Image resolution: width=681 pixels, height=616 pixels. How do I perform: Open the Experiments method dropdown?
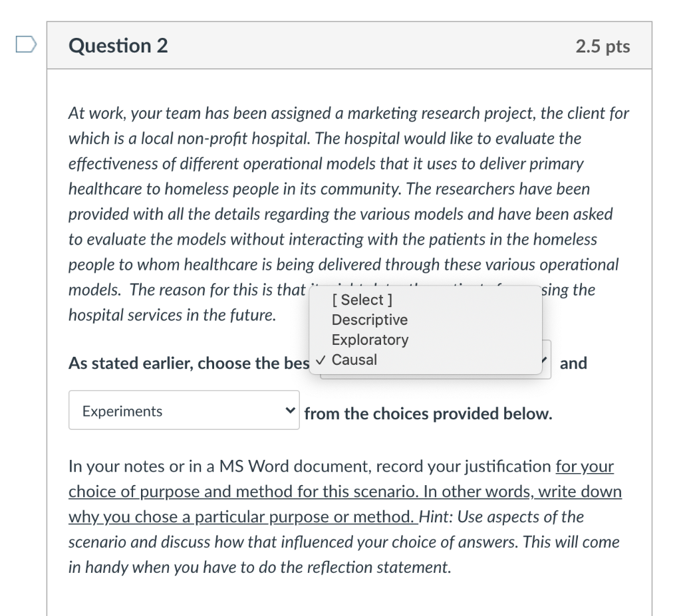184,410
